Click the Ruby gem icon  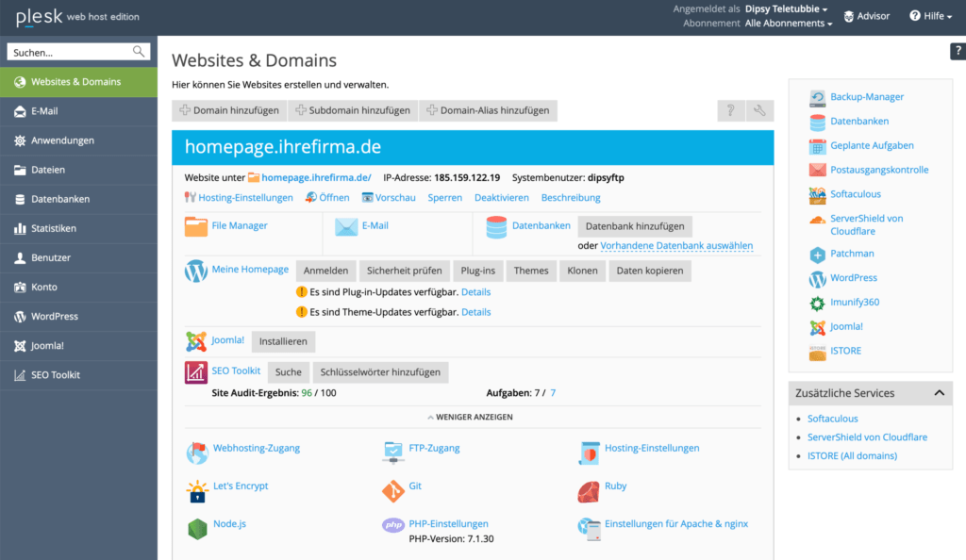[589, 491]
